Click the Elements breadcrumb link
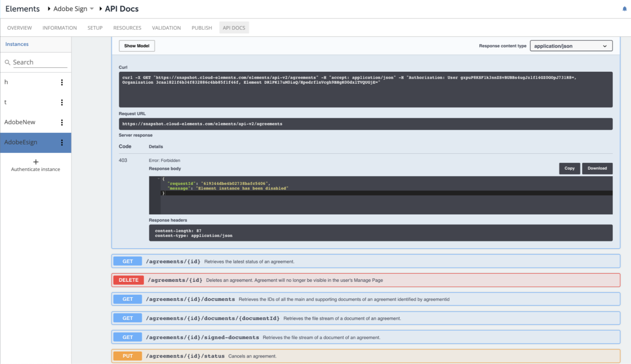This screenshot has height=364, width=631. tap(22, 9)
